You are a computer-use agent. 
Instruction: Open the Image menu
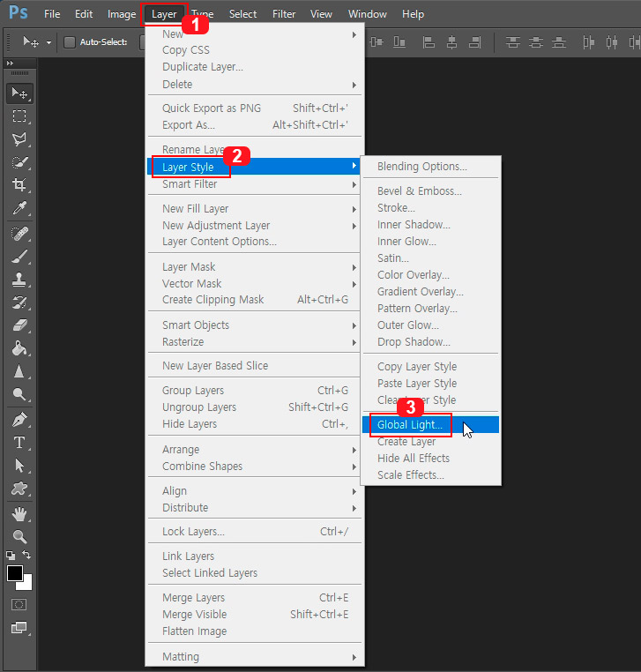coord(122,14)
